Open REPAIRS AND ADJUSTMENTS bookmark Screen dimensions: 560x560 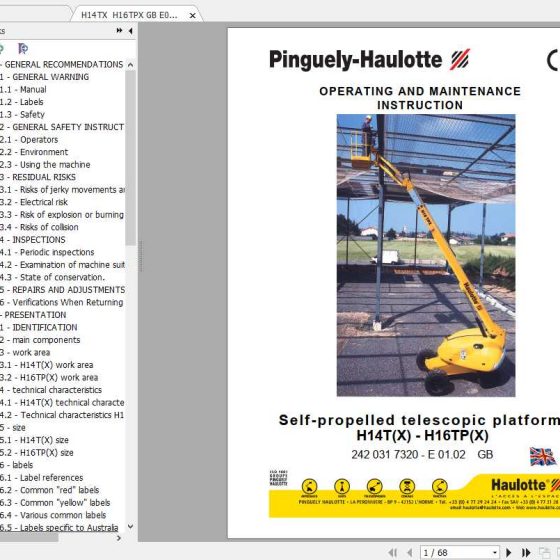[62, 290]
